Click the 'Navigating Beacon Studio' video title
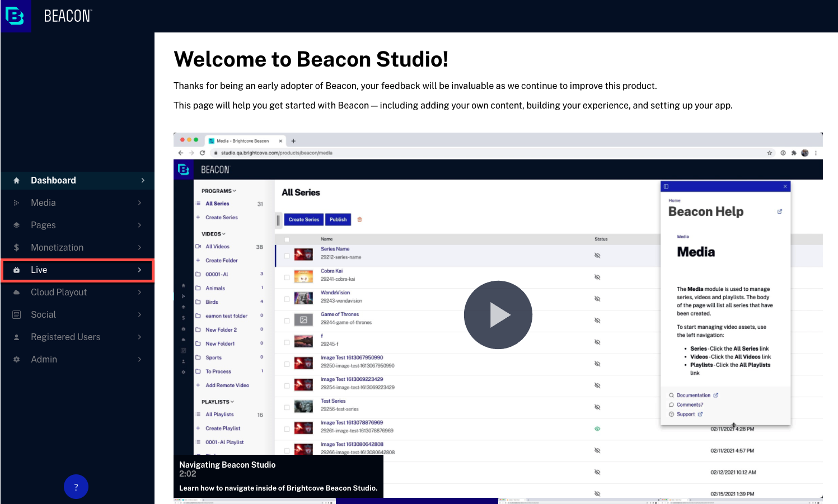The width and height of the screenshot is (838, 504). point(227,465)
